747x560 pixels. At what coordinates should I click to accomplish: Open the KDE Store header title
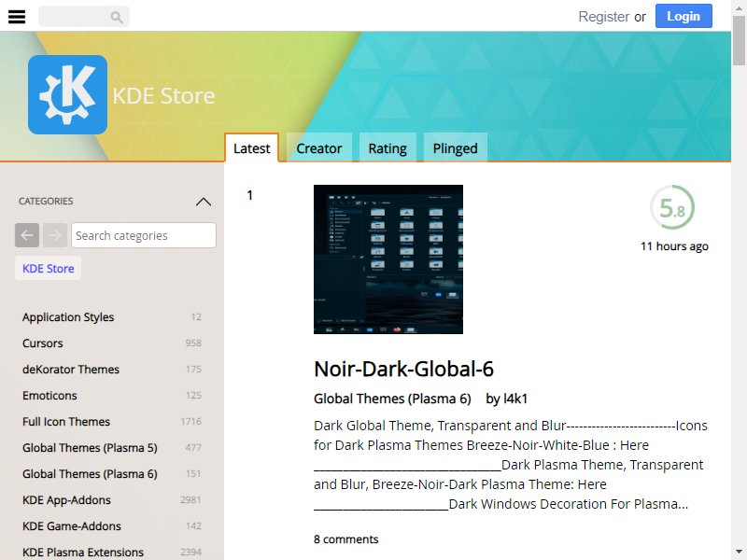tap(164, 96)
